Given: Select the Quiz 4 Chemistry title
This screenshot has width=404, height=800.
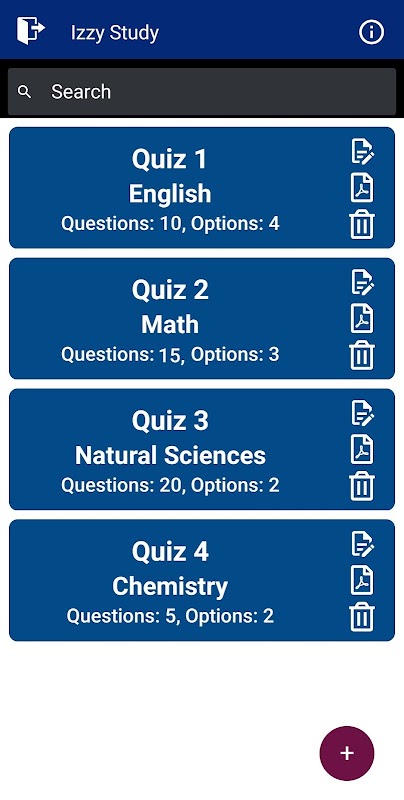Looking at the screenshot, I should point(170,551).
